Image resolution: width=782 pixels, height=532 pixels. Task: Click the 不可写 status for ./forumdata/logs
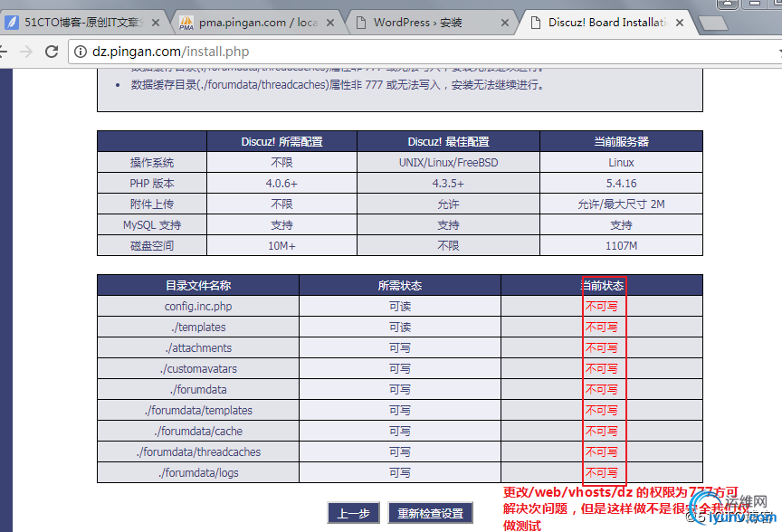click(602, 472)
